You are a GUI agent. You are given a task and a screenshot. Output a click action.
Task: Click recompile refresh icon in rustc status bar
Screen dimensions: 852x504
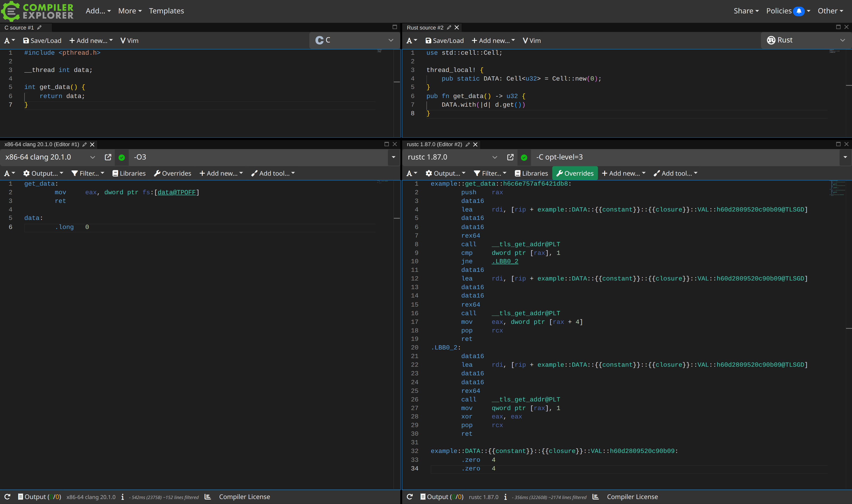pos(410,497)
